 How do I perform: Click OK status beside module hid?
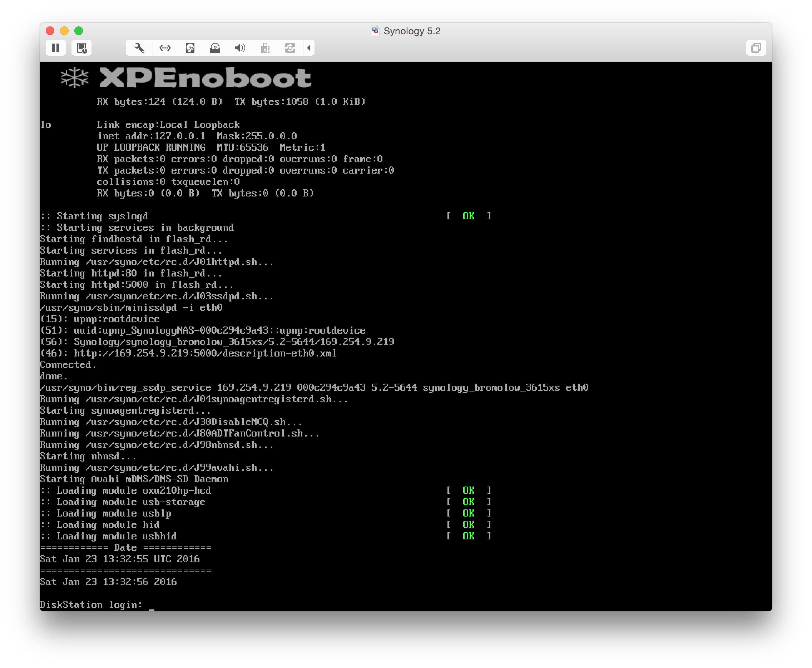[469, 525]
